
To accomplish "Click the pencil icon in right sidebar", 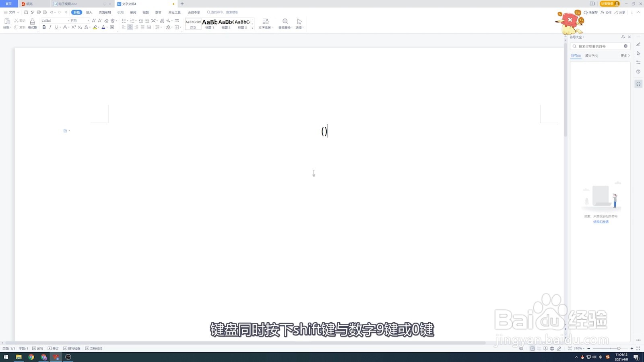I will pos(638,44).
